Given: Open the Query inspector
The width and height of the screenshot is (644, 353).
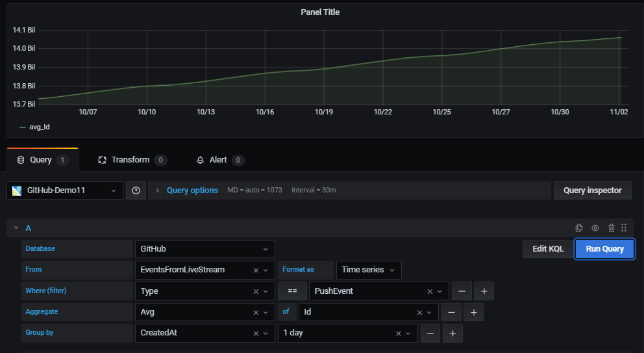Looking at the screenshot, I should click(x=592, y=190).
